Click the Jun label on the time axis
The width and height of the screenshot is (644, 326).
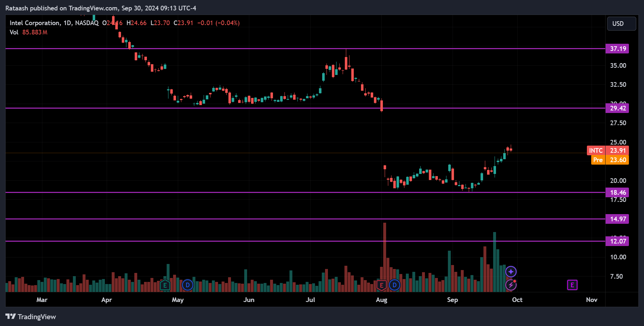249,300
